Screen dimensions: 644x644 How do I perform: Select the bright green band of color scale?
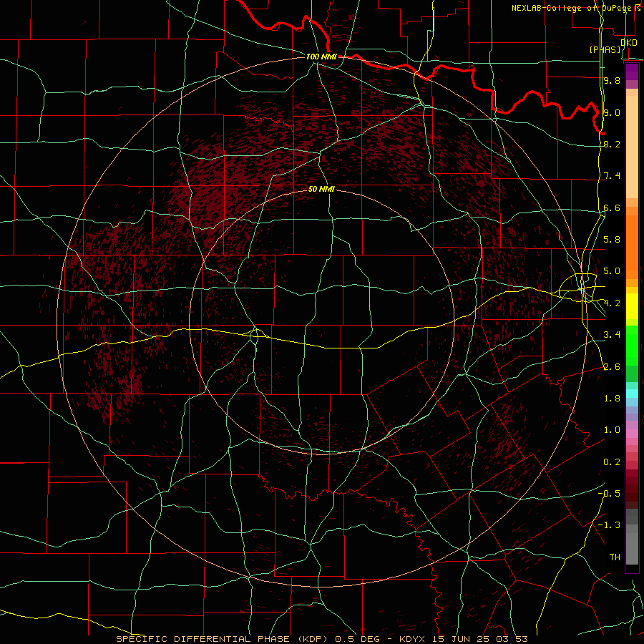click(x=632, y=345)
